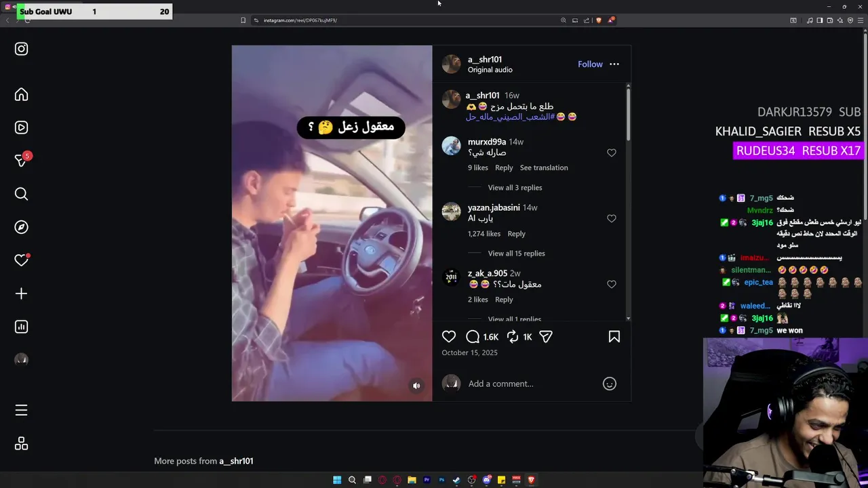
Task: Save the reel with the bookmark icon
Action: point(614,337)
